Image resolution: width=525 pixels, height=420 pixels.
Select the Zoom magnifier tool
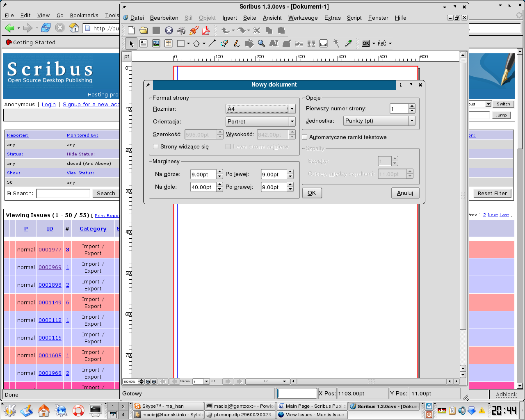click(x=261, y=43)
